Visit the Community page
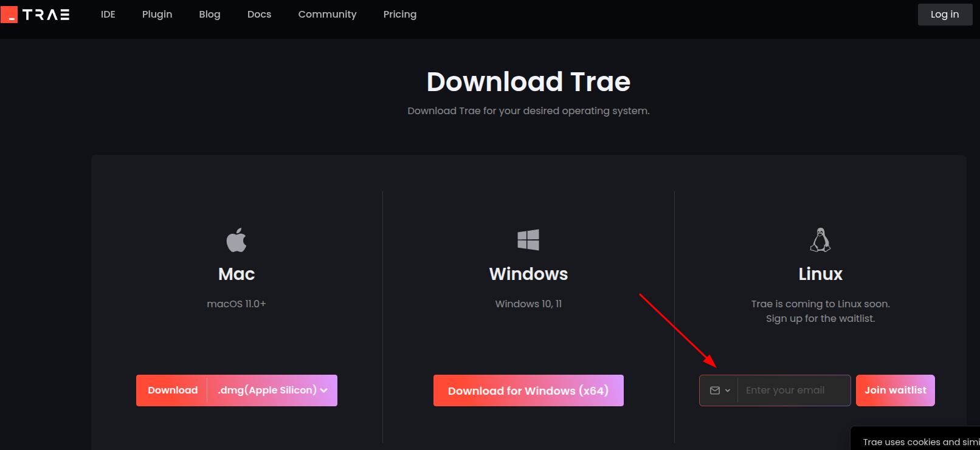 tap(327, 14)
